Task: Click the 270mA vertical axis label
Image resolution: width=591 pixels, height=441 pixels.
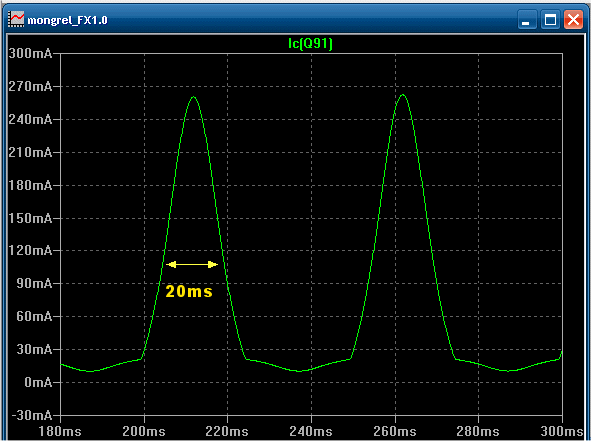Action: pyautogui.click(x=30, y=86)
